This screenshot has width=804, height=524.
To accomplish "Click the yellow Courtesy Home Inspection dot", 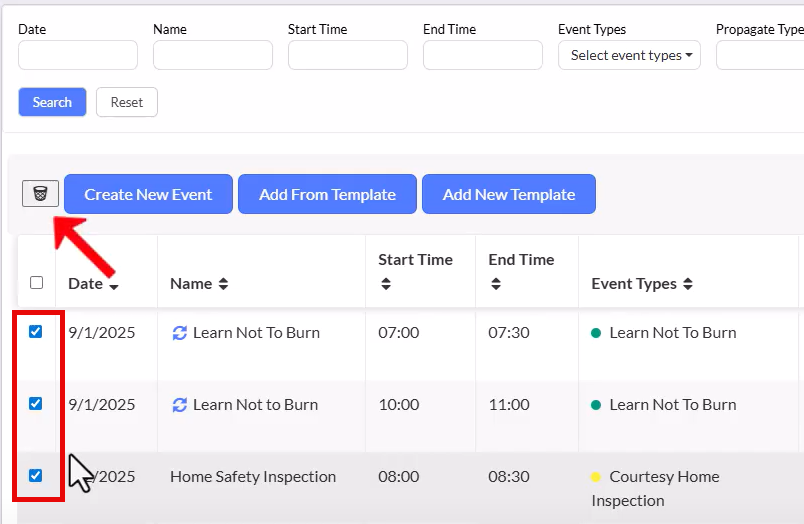I will [596, 477].
